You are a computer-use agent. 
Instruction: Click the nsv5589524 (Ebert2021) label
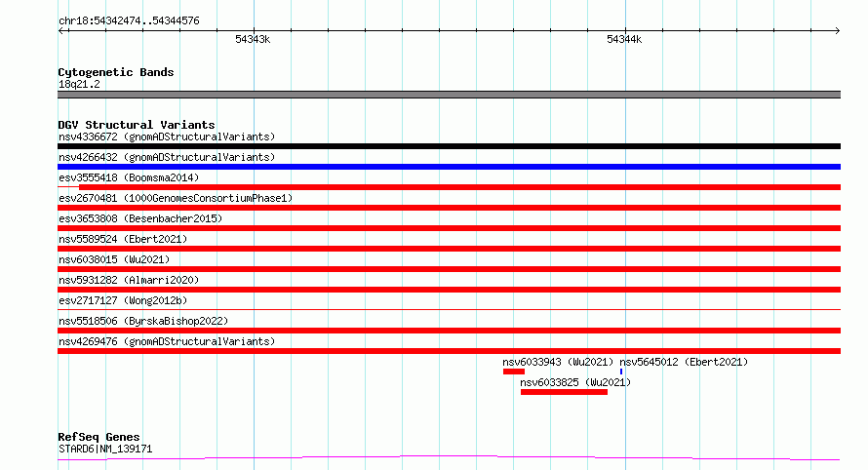[123, 239]
